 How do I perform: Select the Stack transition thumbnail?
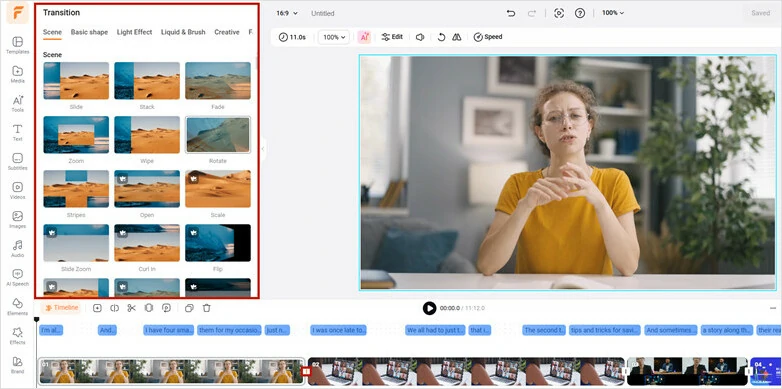(x=147, y=81)
